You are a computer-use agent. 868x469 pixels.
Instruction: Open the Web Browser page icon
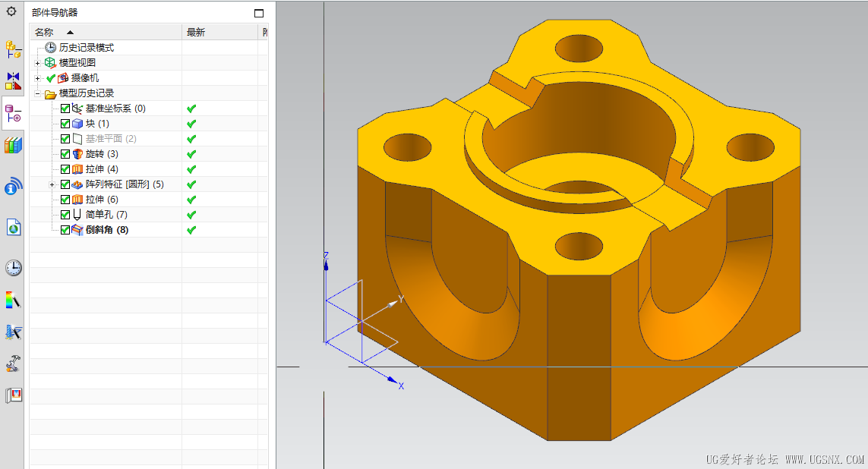coord(13,228)
